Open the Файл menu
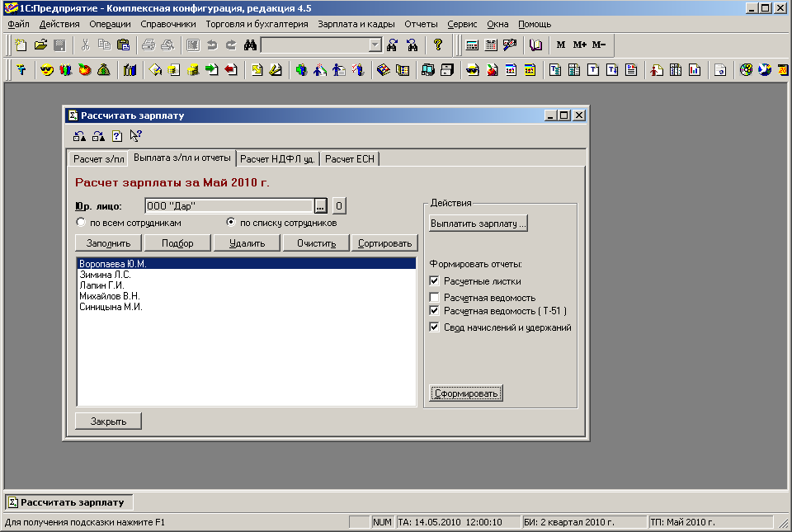The width and height of the screenshot is (792, 532). (x=19, y=24)
